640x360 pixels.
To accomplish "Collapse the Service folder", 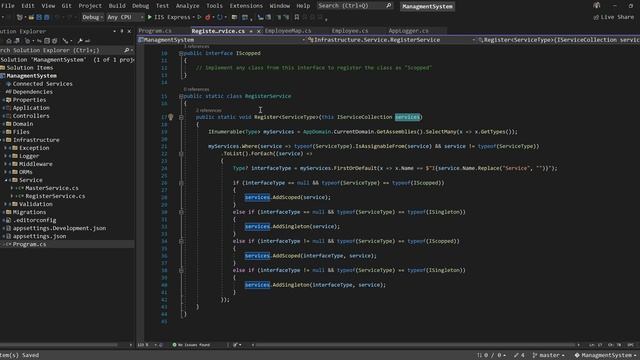I will click(6, 180).
